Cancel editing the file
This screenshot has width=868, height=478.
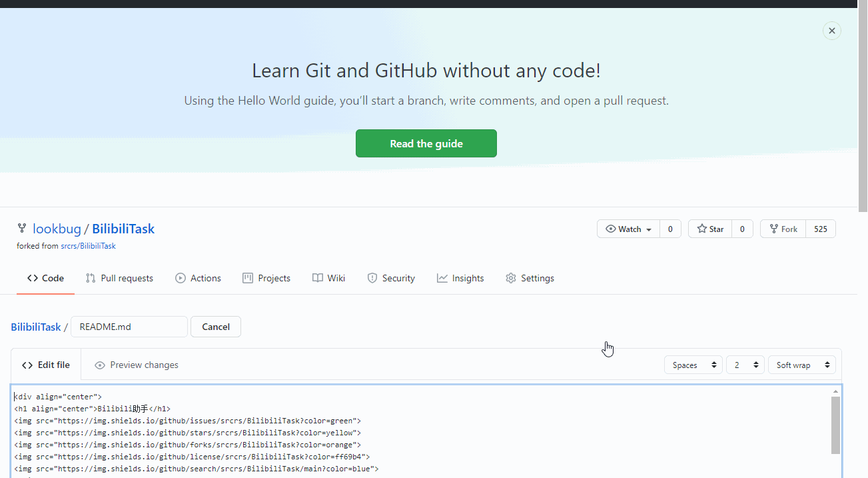coord(216,327)
